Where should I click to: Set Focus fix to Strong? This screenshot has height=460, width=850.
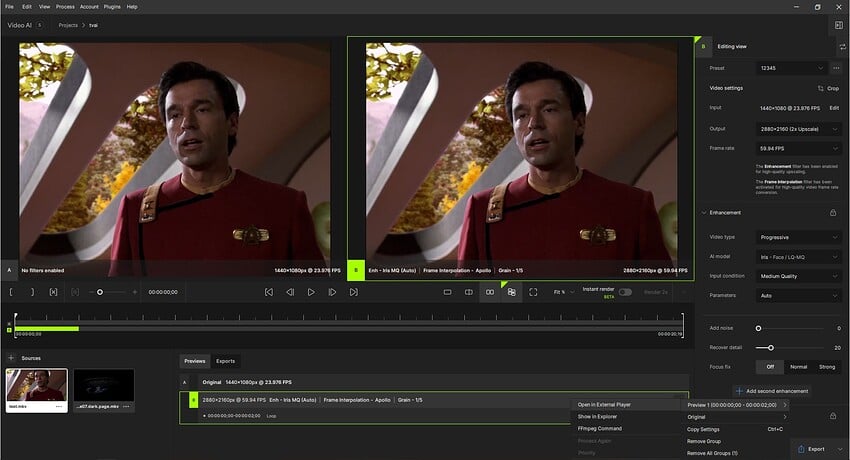pyautogui.click(x=827, y=367)
